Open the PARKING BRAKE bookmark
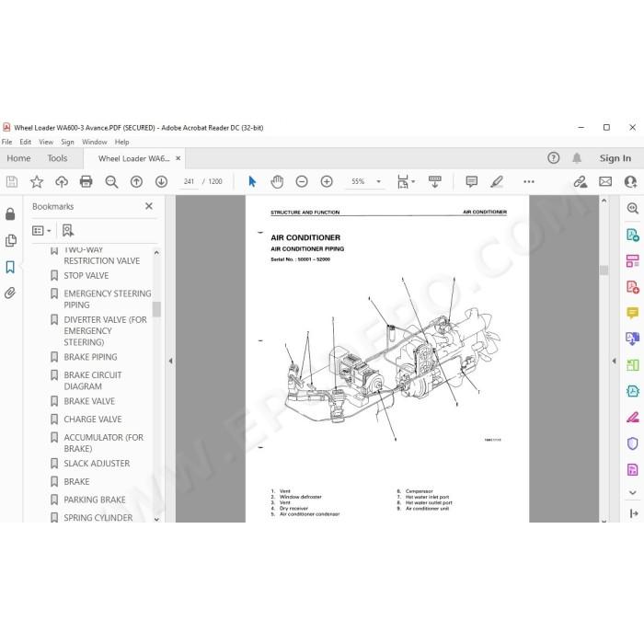Viewport: 644px width, 644px height. click(x=95, y=500)
